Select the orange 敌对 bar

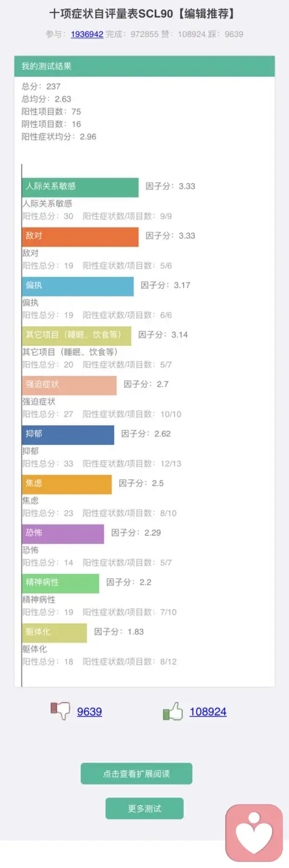click(80, 236)
